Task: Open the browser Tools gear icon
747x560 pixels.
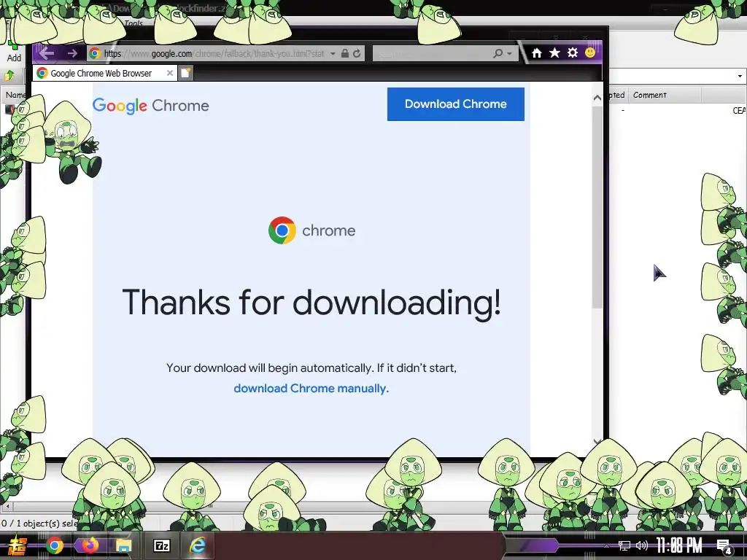Action: [573, 52]
